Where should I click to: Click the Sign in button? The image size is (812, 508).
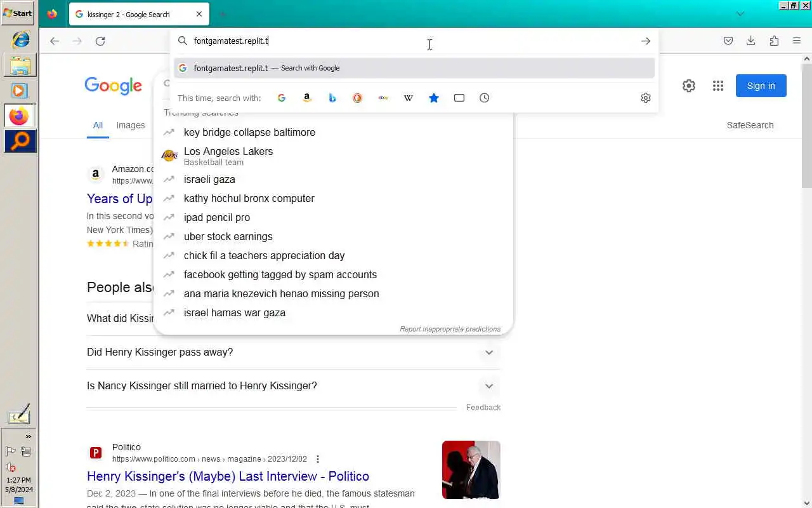(761, 86)
